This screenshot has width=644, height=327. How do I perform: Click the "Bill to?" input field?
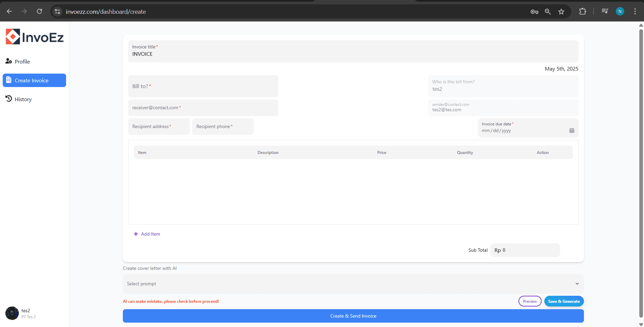[203, 86]
